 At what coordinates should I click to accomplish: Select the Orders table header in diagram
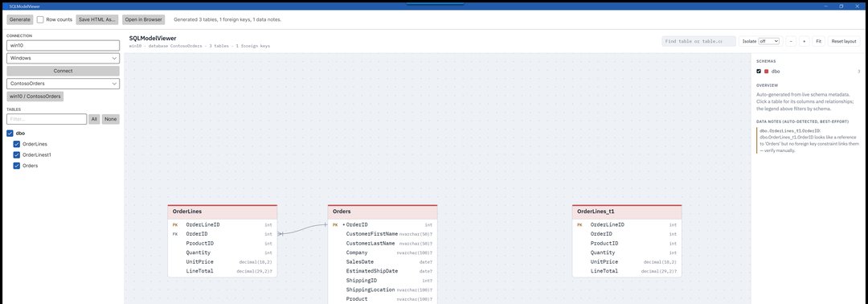[x=383, y=212]
